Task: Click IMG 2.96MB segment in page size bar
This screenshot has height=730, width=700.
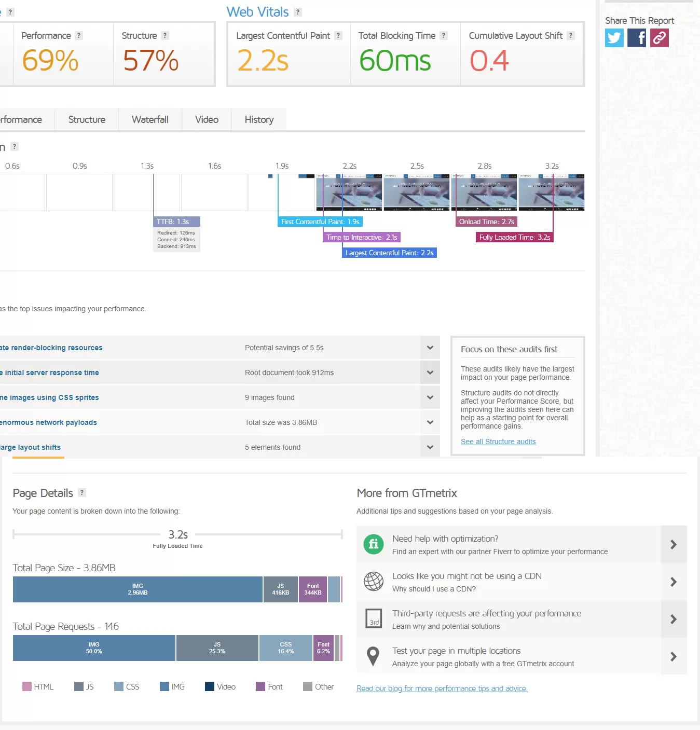Action: (x=138, y=589)
